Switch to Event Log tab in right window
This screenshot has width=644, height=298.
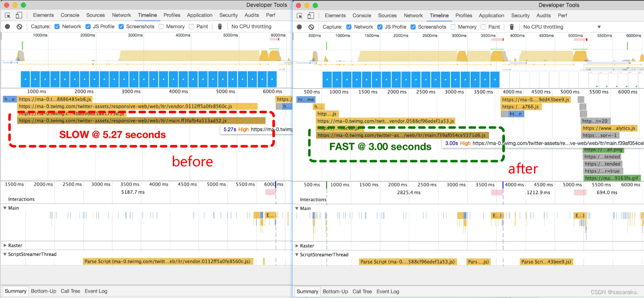(388, 291)
